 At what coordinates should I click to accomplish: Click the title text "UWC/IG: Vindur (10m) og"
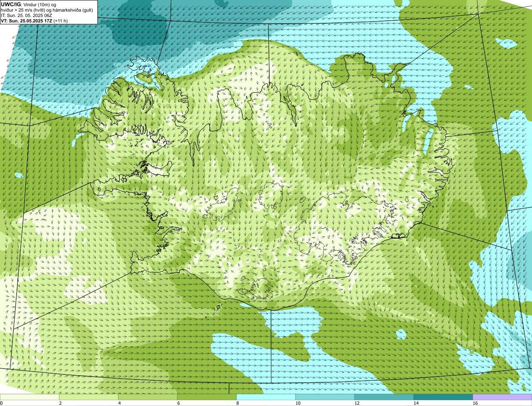28,4
